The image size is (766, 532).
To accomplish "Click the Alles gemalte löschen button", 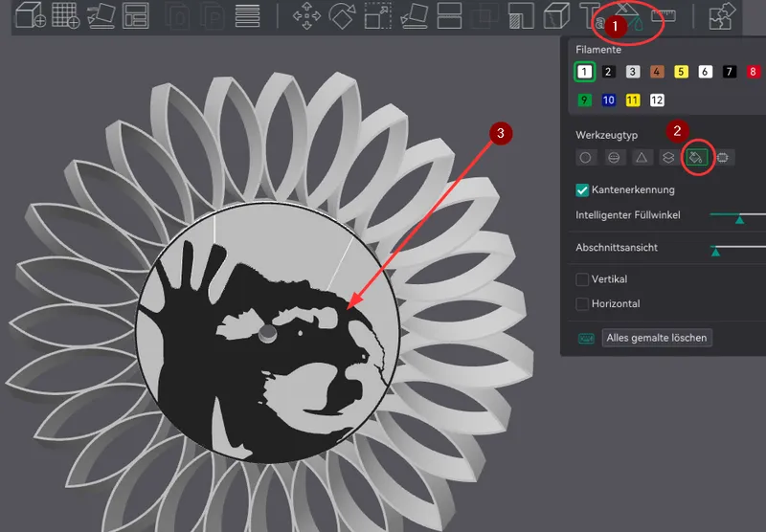I will (657, 338).
